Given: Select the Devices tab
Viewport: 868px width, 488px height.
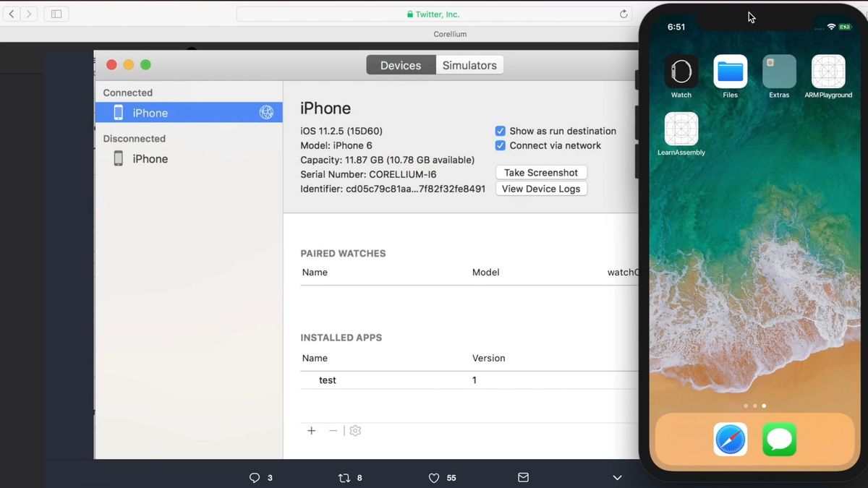Looking at the screenshot, I should 401,65.
